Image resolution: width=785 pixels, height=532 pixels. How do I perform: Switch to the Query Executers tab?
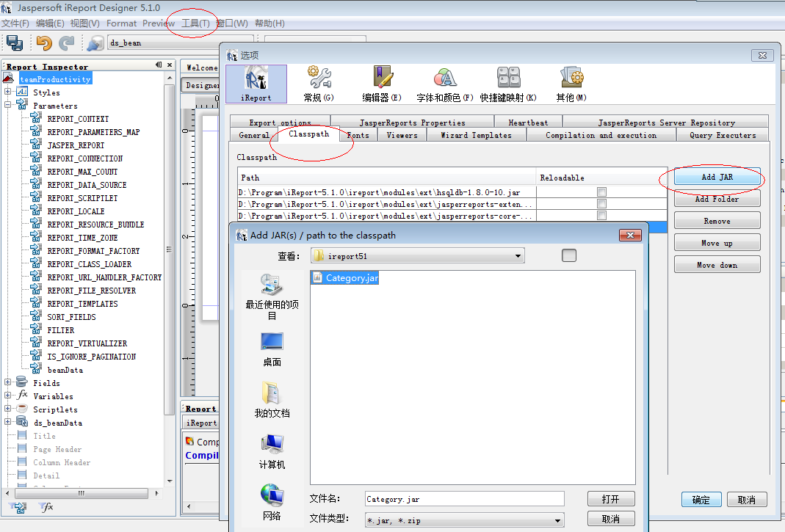point(723,135)
